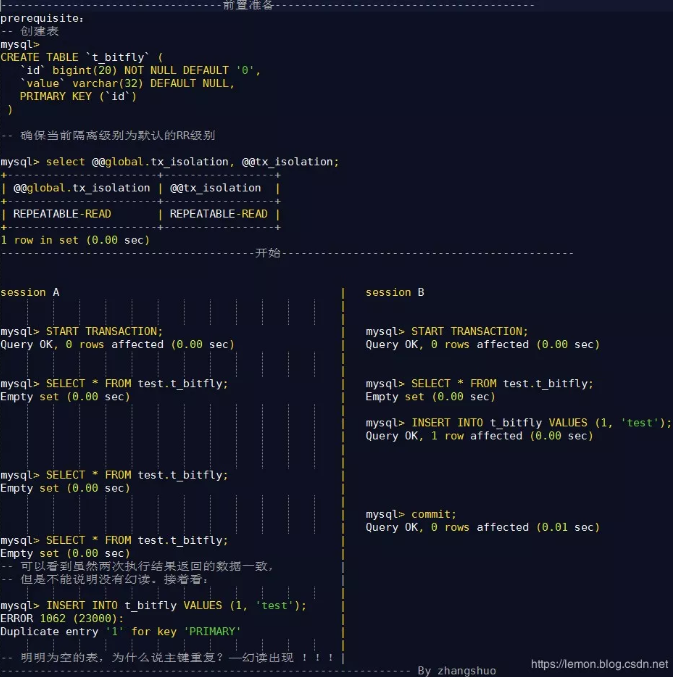The height and width of the screenshot is (677, 673).
Task: Select session B's "0 rows affected (0.00 sec)" line
Action: click(x=483, y=345)
